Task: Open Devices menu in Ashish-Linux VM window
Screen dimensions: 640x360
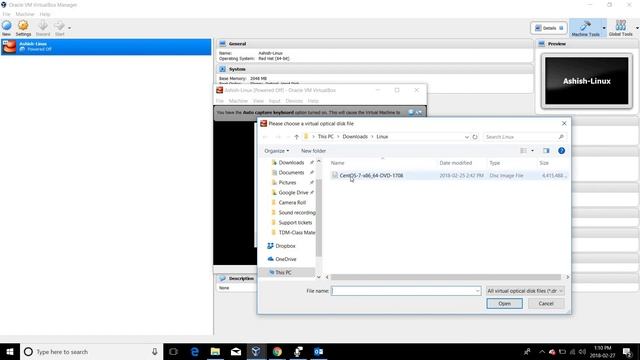Action: click(x=294, y=101)
